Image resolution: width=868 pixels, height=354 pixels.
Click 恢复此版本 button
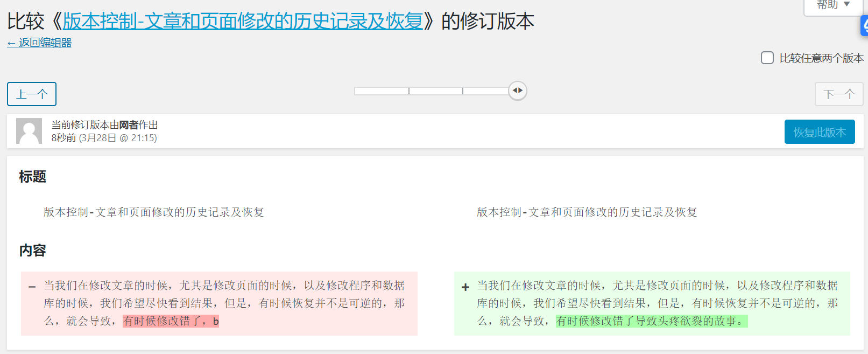click(820, 132)
